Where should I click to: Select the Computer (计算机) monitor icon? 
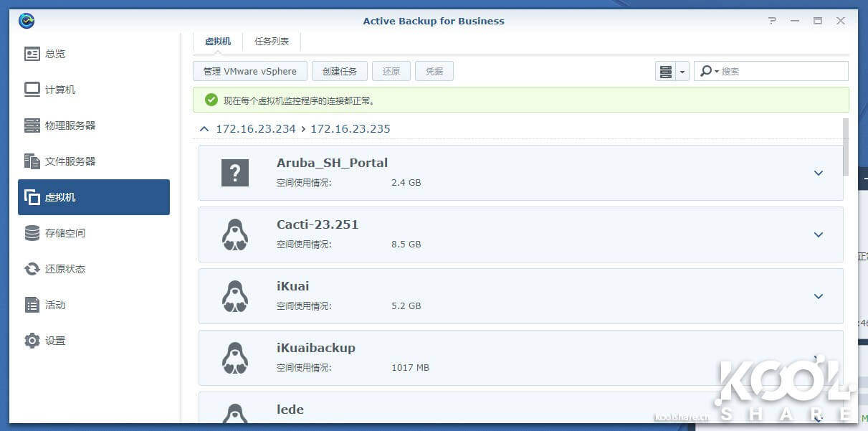32,90
